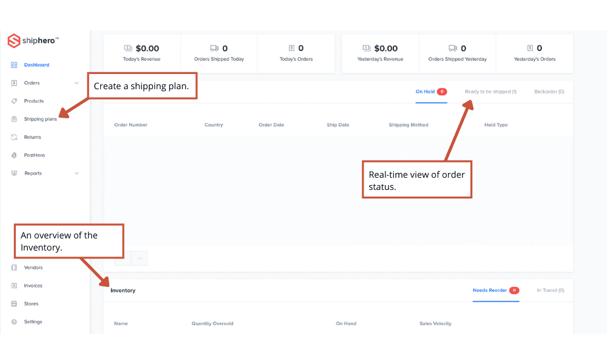Open the Dashboard icon in sidebar
The width and height of the screenshot is (607, 364).
click(14, 65)
